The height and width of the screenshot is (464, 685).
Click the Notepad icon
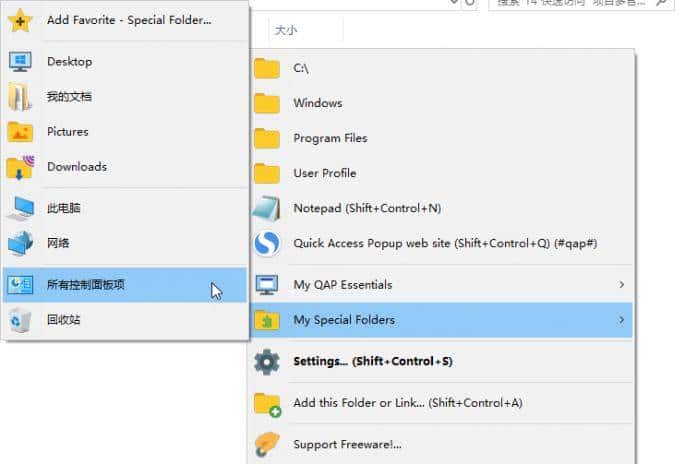(267, 209)
